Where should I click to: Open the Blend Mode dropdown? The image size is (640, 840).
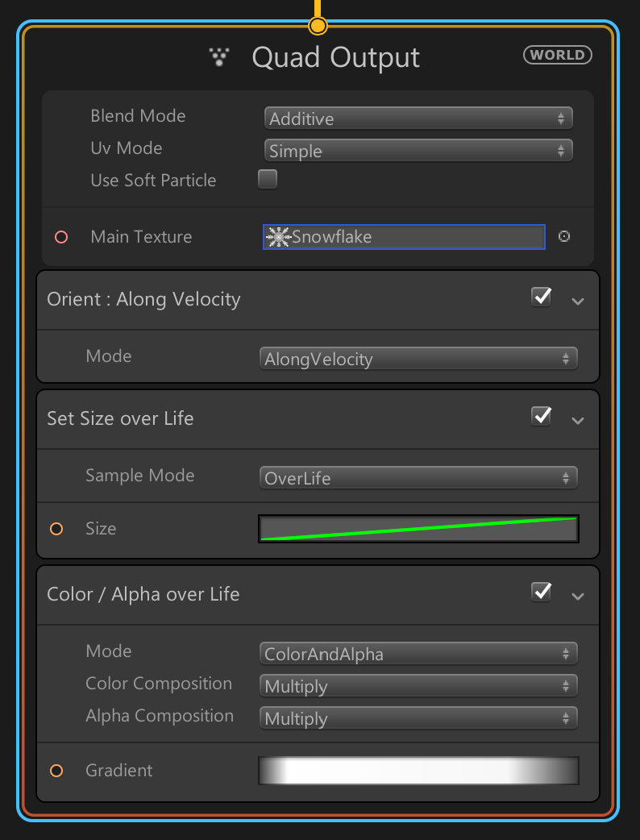[418, 119]
